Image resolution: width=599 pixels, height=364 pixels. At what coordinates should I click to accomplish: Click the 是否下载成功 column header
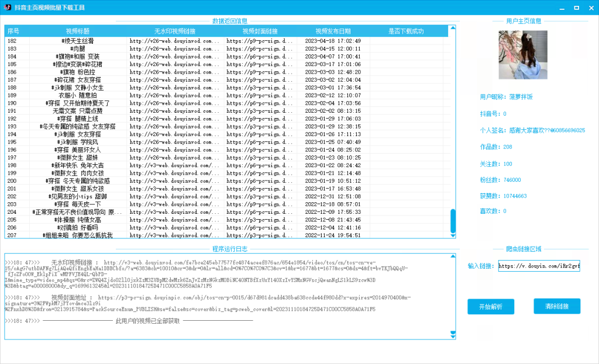[x=406, y=31]
